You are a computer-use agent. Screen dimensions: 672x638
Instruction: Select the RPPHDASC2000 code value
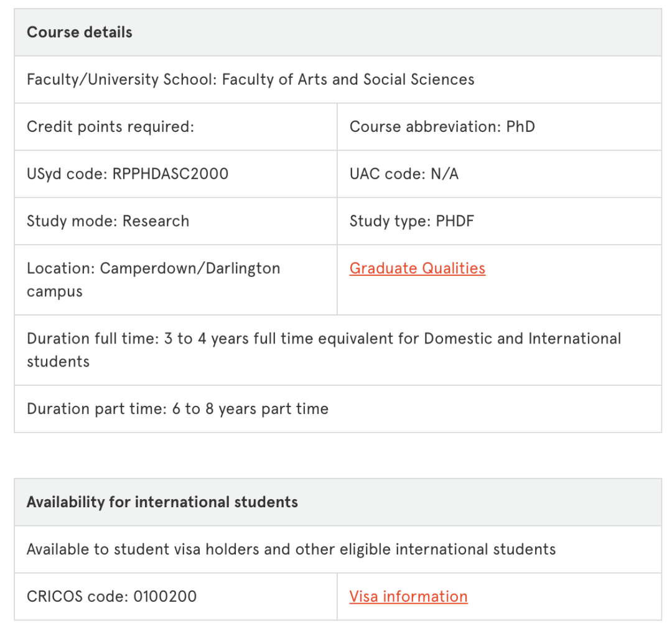click(x=170, y=174)
